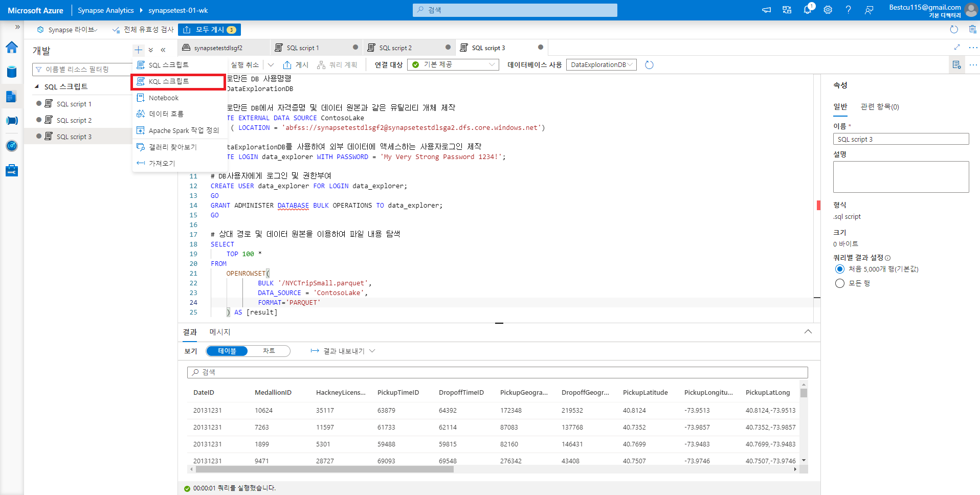980x495 pixels.
Task: Collapse the Develop panel with double left chevron
Action: point(163,50)
